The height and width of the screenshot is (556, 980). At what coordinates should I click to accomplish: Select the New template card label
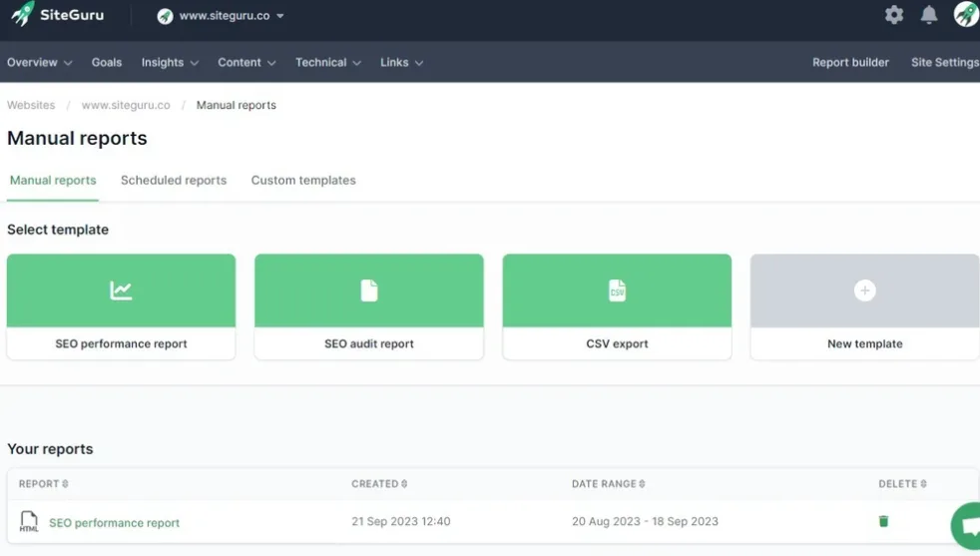coord(865,343)
